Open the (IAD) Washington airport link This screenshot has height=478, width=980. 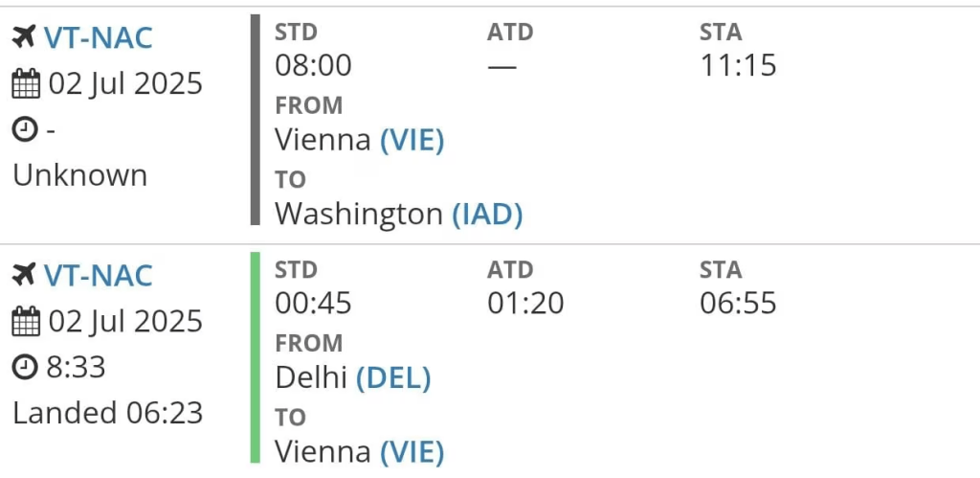pyautogui.click(x=487, y=215)
